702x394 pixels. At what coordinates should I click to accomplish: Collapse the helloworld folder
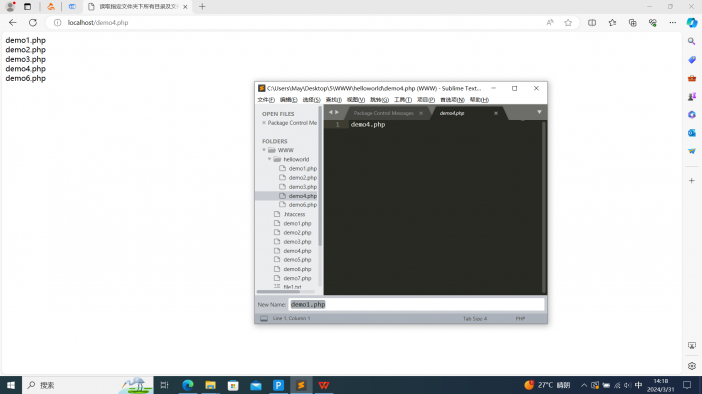pyautogui.click(x=270, y=159)
